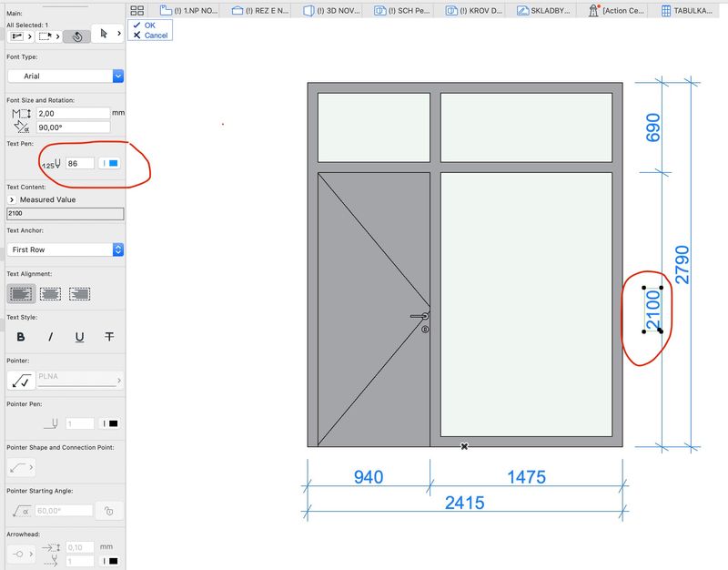Image resolution: width=728 pixels, height=570 pixels.
Task: Open the Arial font type dropdown
Action: 66,76
